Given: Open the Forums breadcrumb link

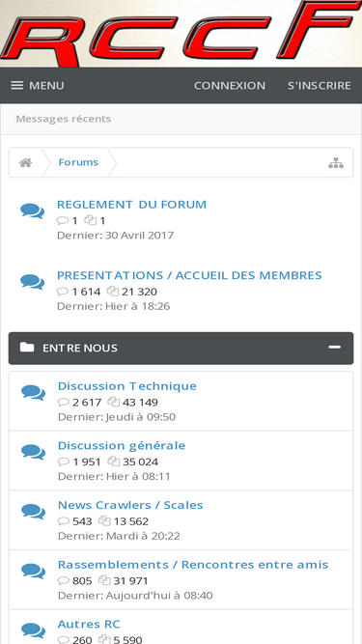Looking at the screenshot, I should pos(78,162).
